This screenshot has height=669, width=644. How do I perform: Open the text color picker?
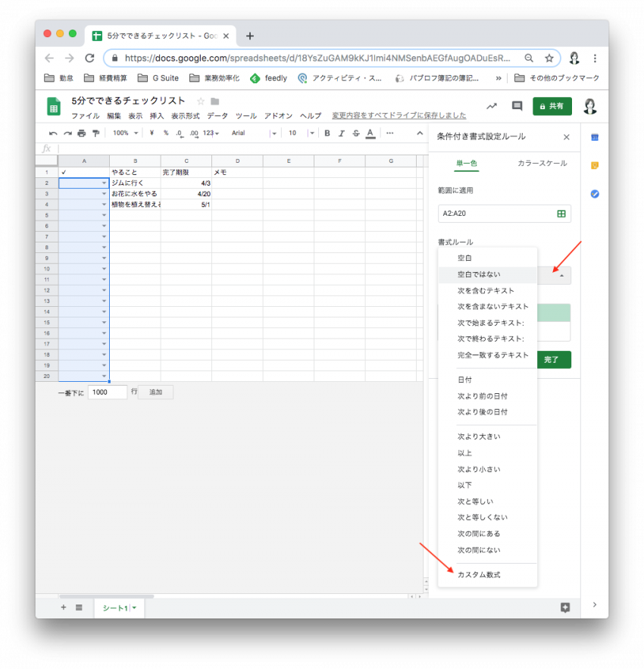click(370, 133)
